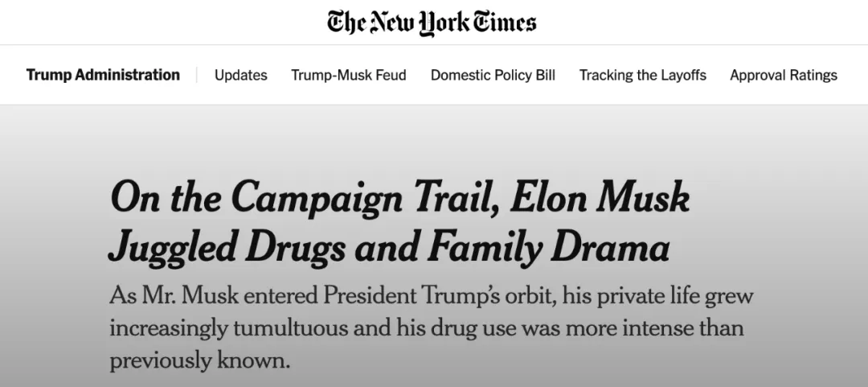Image resolution: width=868 pixels, height=387 pixels.
Task: Go to the Updates nav link
Action: pyautogui.click(x=241, y=75)
